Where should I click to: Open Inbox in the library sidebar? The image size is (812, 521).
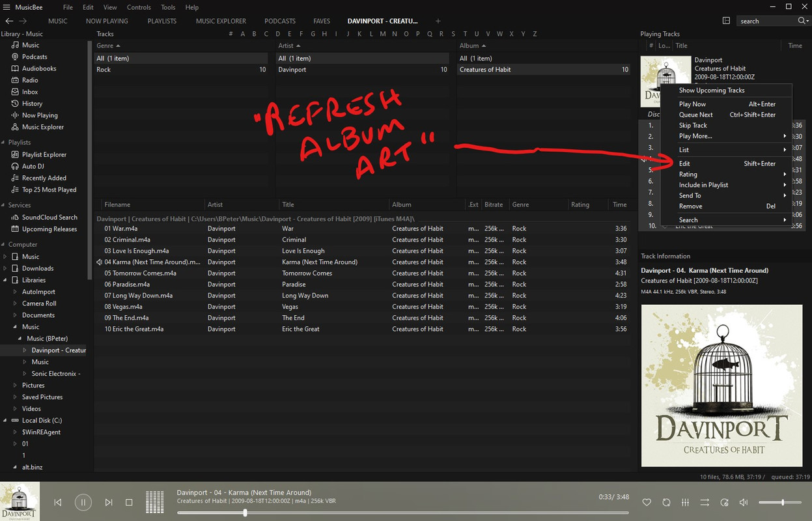pyautogui.click(x=30, y=92)
